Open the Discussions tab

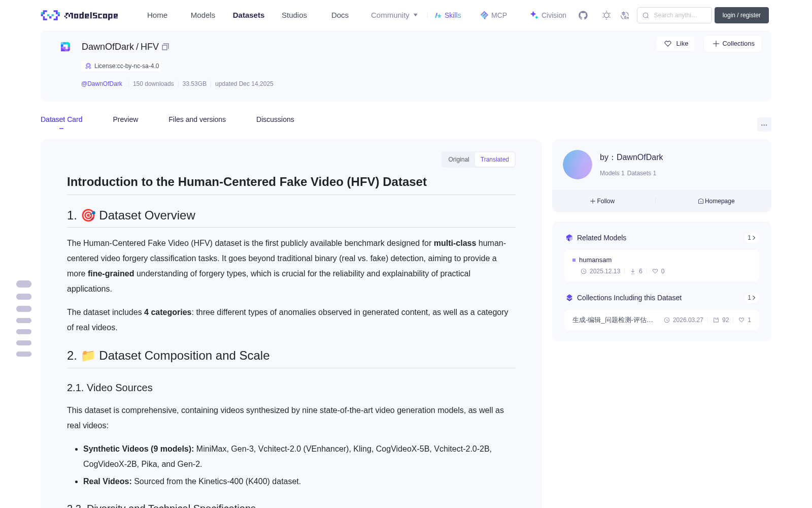pos(275,119)
